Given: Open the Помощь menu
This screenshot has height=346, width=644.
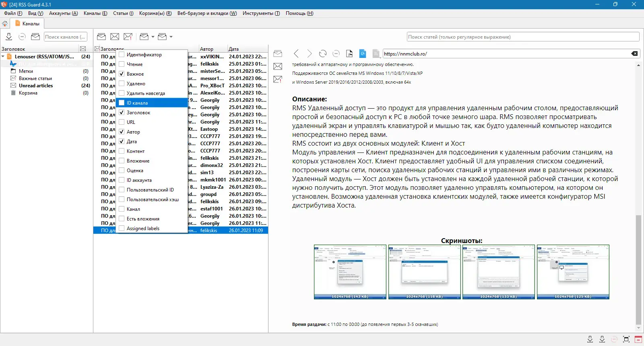Looking at the screenshot, I should click(x=299, y=13).
